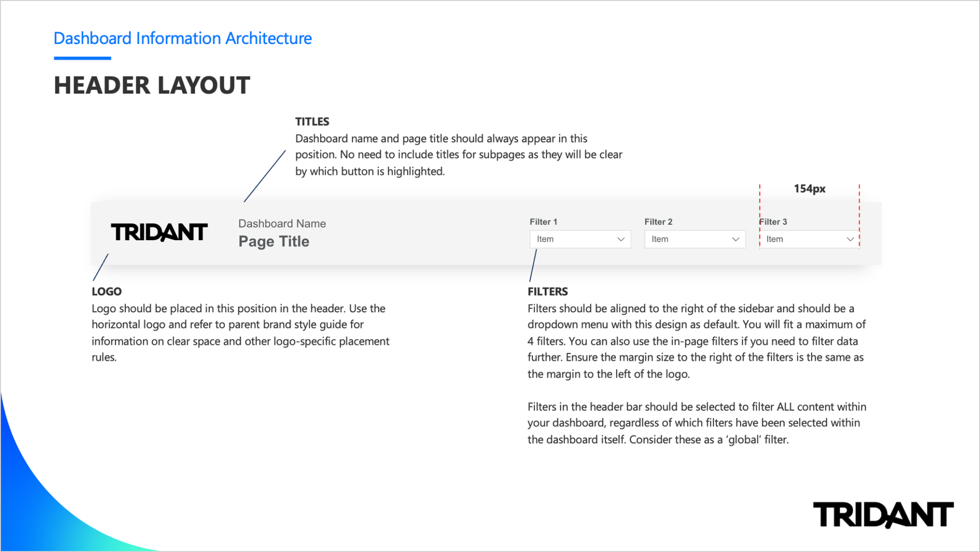
Task: Select the Dashboard Name text
Action: pos(282,223)
